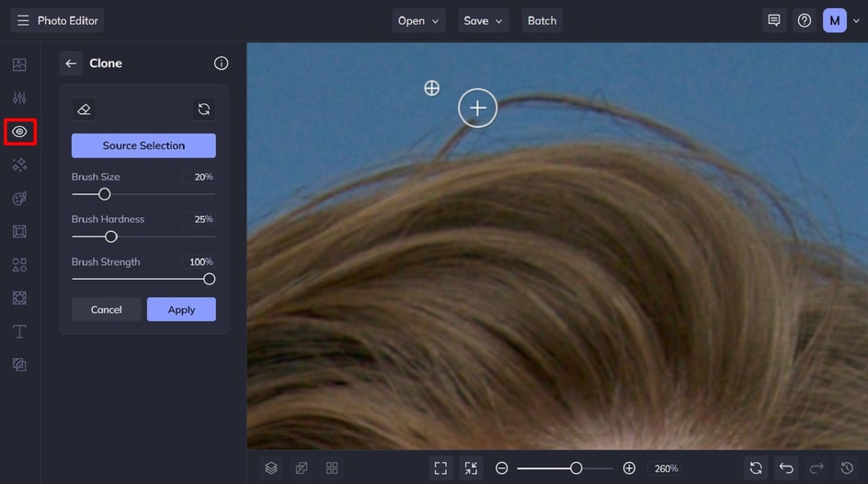Adjust the Brush Strength slider
The height and width of the screenshot is (484, 868).
(x=209, y=279)
